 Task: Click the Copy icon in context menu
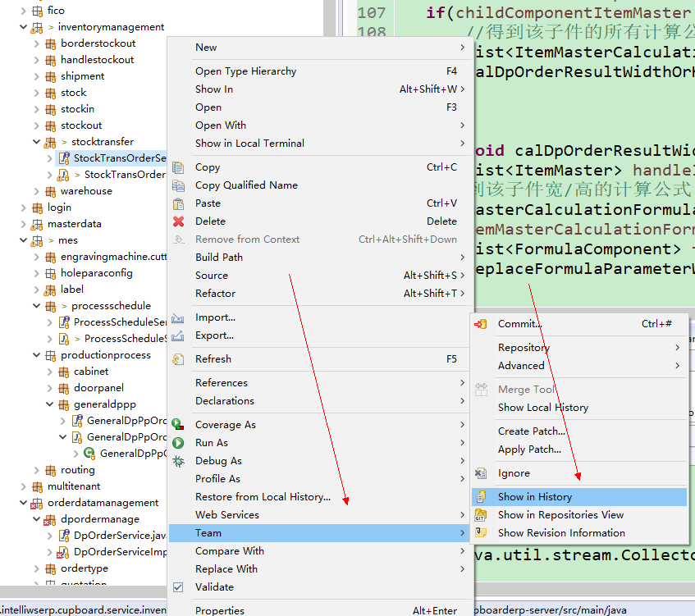pyautogui.click(x=178, y=167)
